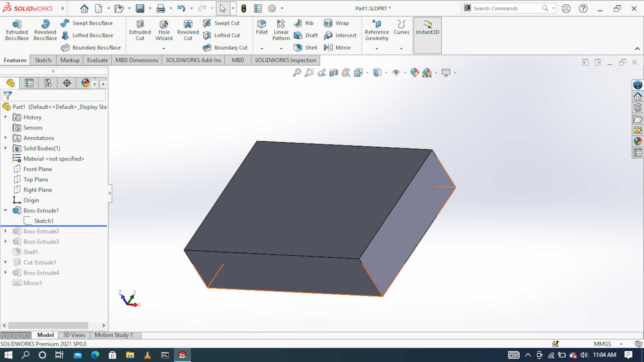Open the Linear Pattern dropdown arrow
The image size is (644, 362).
[x=281, y=48]
